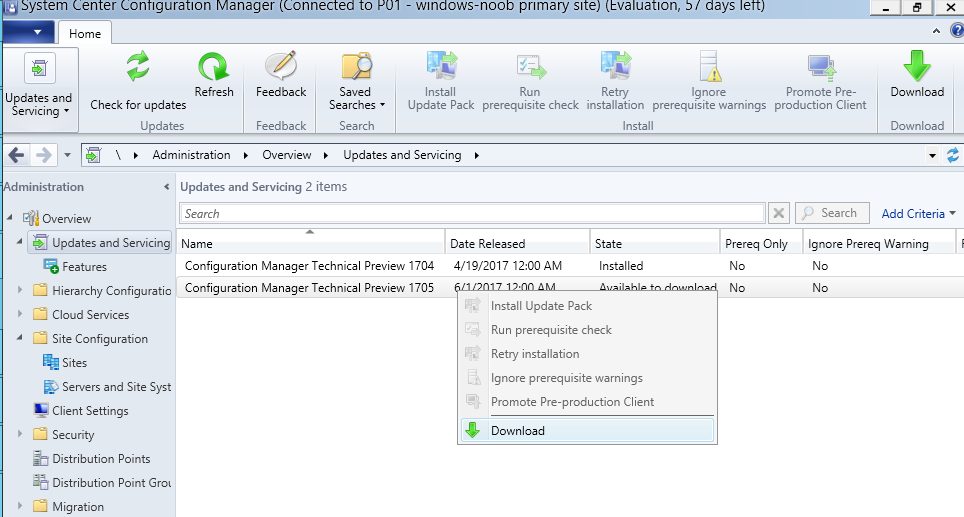This screenshot has height=517, width=964.
Task: Expand the Security folder
Action: coord(20,433)
